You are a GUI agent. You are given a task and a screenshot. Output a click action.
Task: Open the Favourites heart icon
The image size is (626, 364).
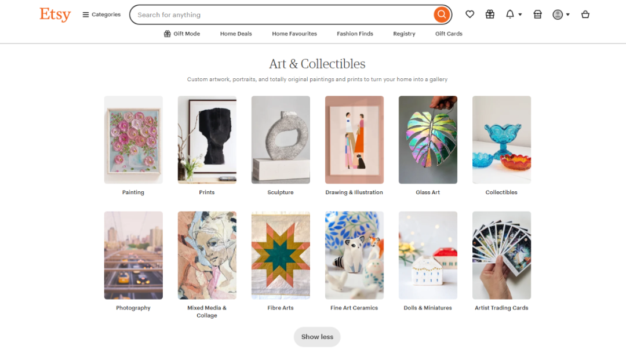(x=469, y=14)
